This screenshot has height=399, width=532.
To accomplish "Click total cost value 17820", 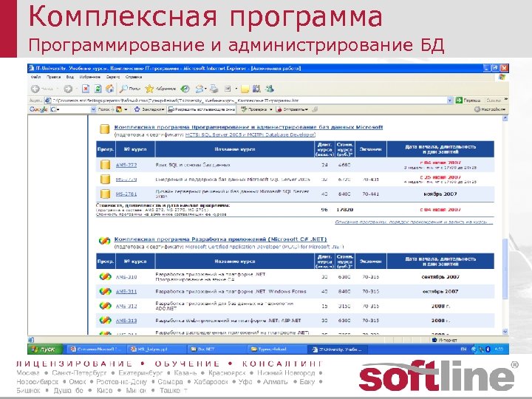I will coord(344,210).
